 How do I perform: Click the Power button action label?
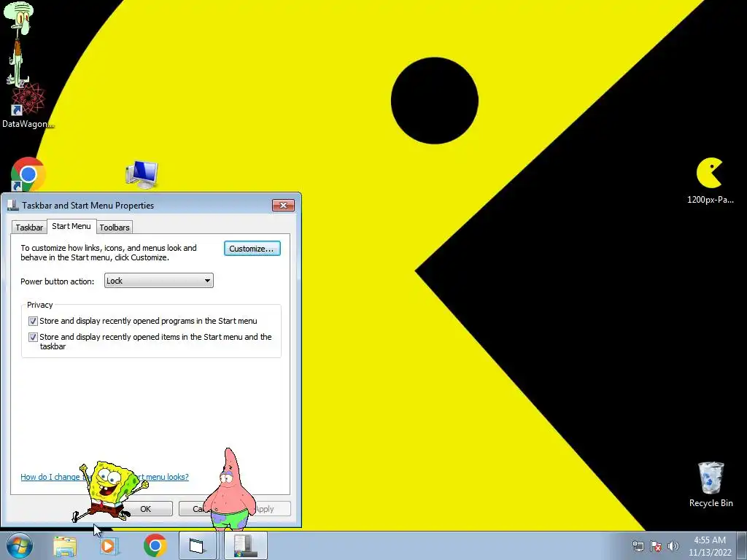[x=57, y=281]
